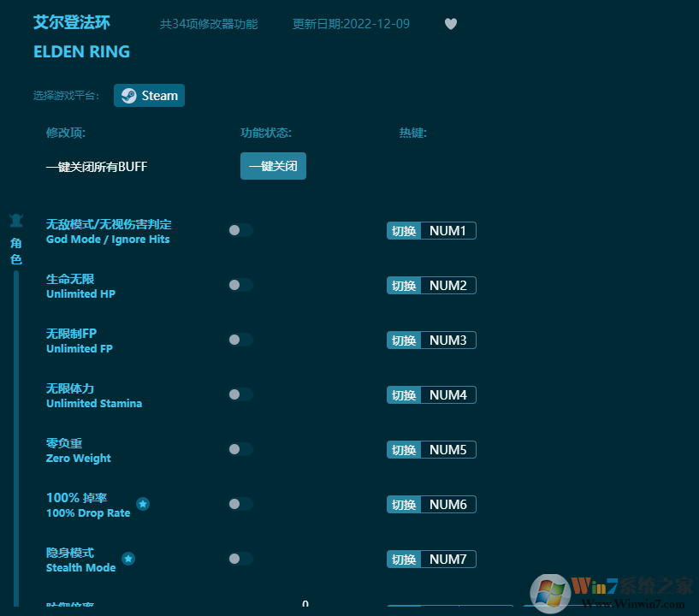
Task: Edit the NUM6 hotkey field
Action: click(x=448, y=505)
